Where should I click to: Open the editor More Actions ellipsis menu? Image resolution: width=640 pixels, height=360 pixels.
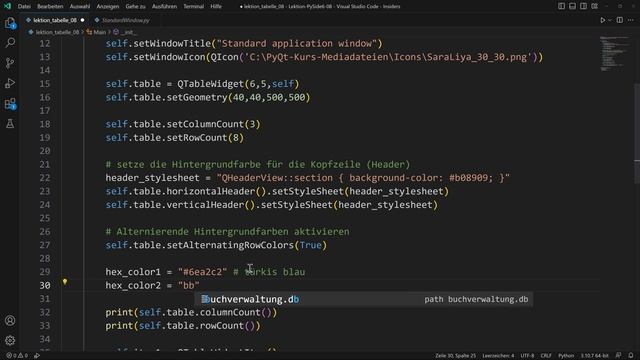(x=631, y=20)
